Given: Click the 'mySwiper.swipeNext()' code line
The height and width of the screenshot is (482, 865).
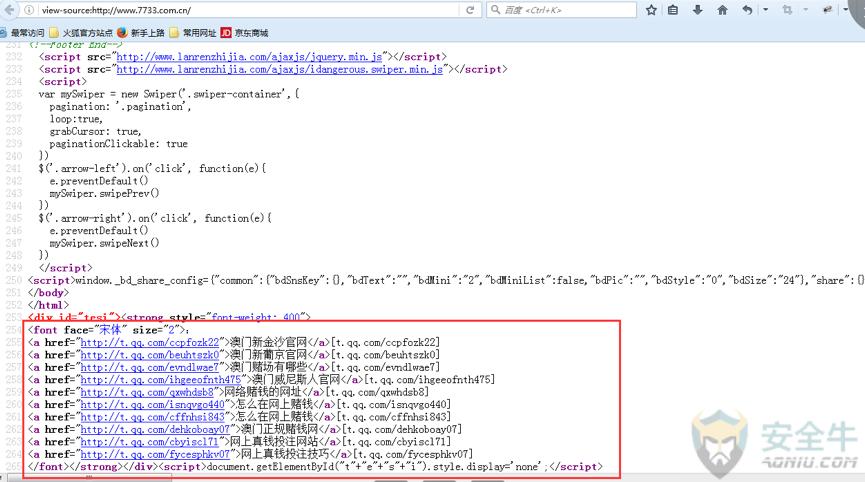Looking at the screenshot, I should tap(104, 243).
